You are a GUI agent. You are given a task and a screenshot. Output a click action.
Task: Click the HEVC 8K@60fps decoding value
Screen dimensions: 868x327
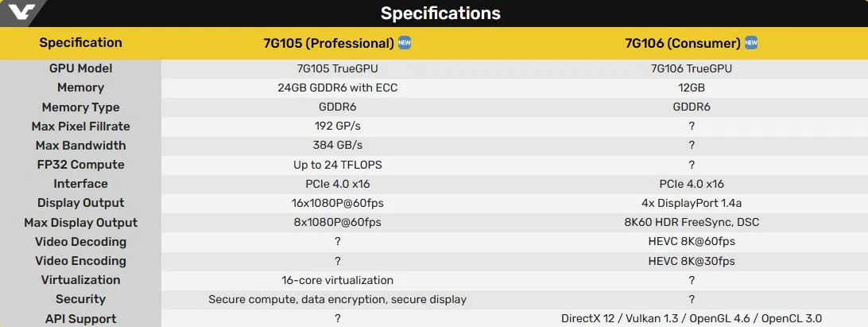pyautogui.click(x=692, y=242)
